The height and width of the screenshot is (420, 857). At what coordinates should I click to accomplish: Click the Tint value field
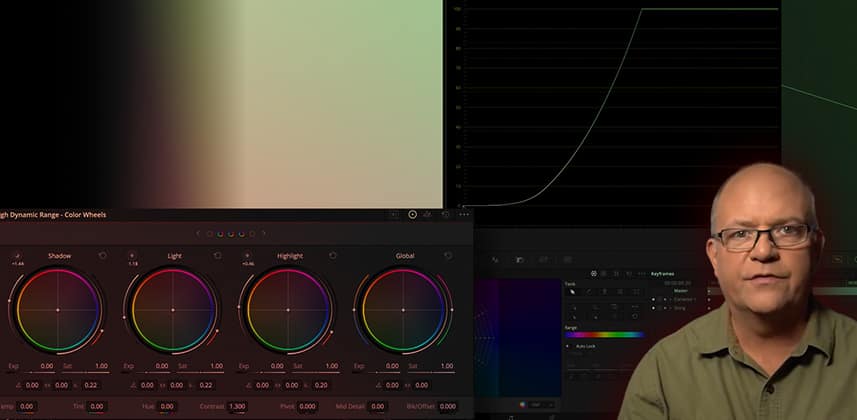97,406
